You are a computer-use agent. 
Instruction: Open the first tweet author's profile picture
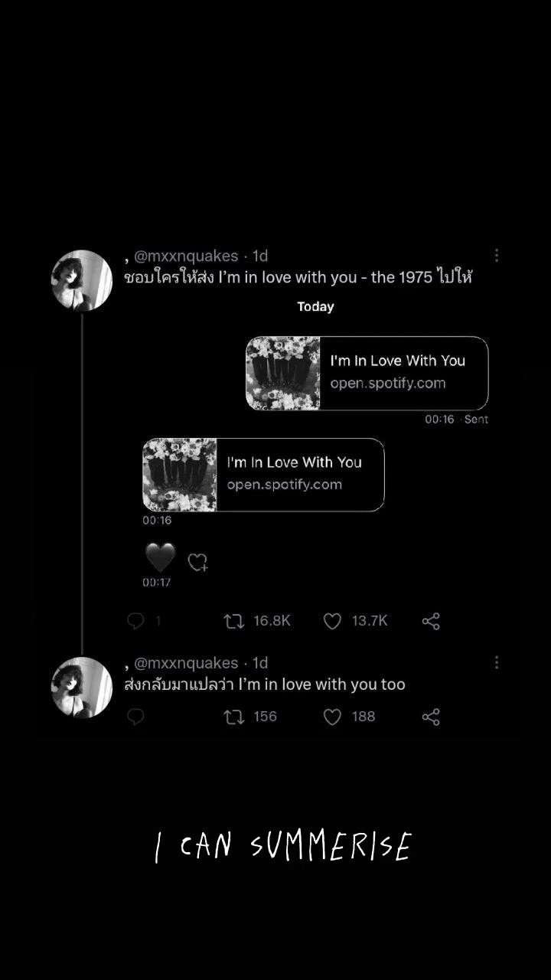pos(82,280)
